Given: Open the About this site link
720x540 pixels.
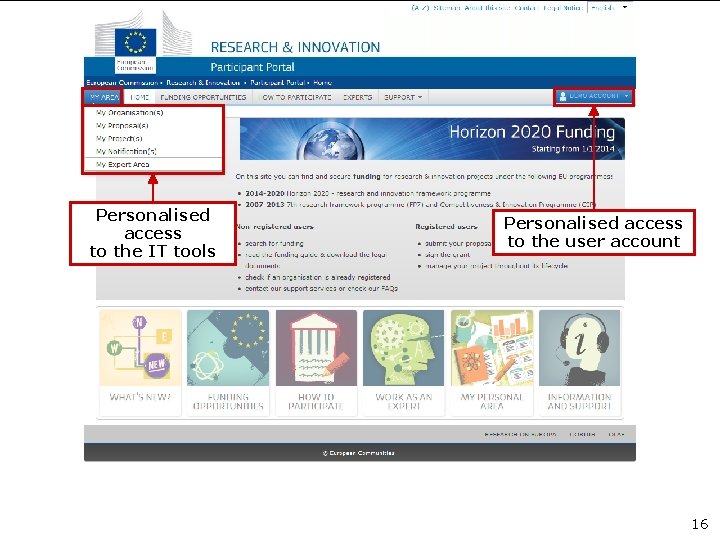Looking at the screenshot, I should pos(487,8).
